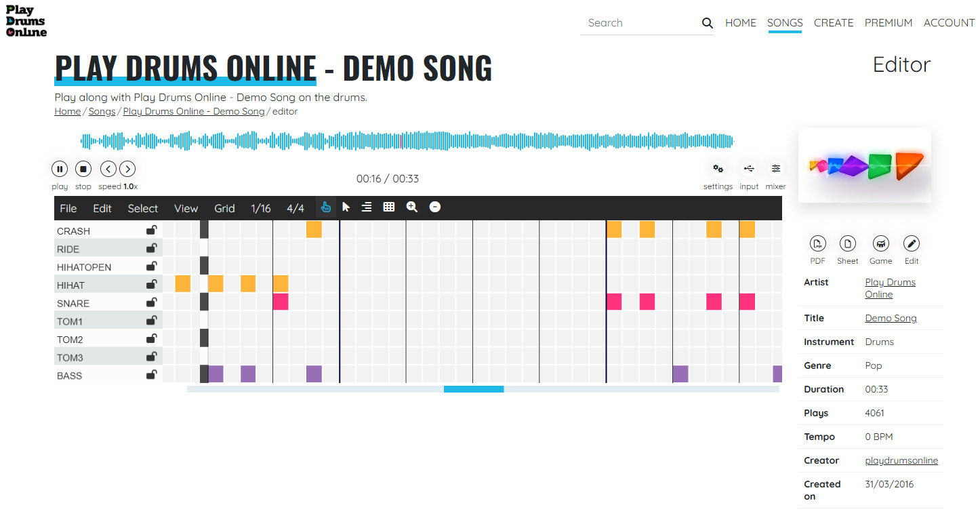Click the right-align lines toolbar icon
This screenshot has height=522, width=980.
pos(367,207)
